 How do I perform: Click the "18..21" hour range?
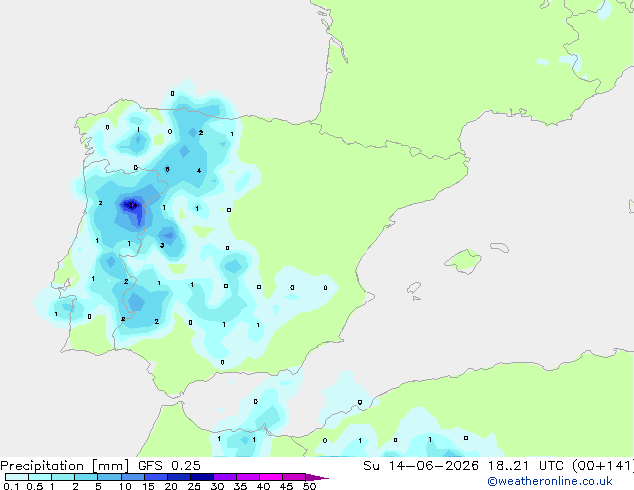[508, 466]
